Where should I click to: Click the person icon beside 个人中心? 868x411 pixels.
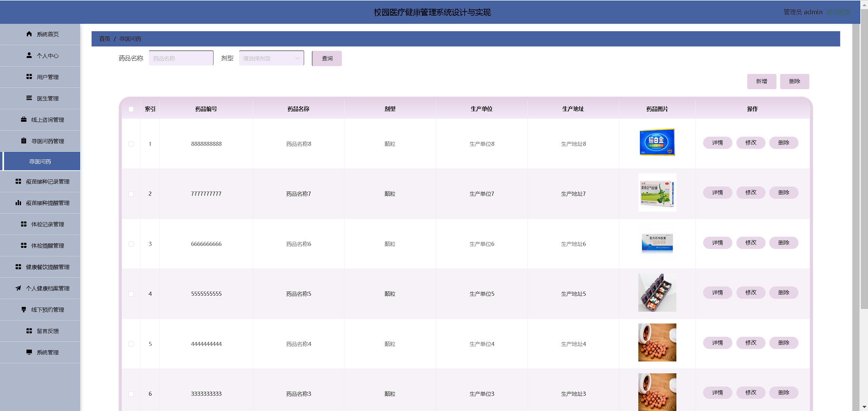click(x=29, y=55)
